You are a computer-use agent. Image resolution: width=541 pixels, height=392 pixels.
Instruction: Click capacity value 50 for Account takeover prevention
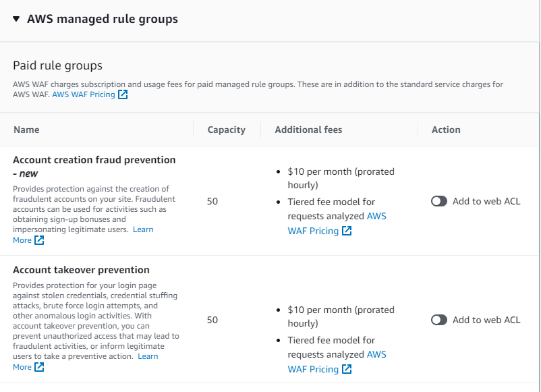click(212, 320)
